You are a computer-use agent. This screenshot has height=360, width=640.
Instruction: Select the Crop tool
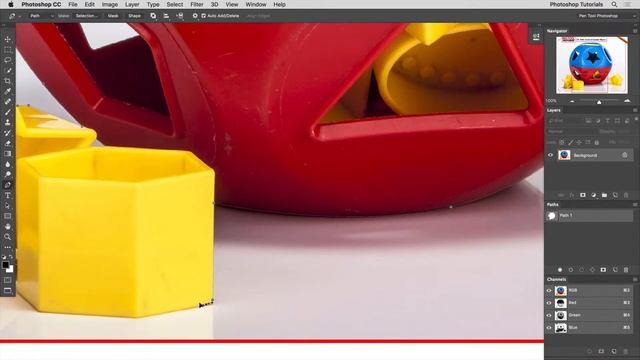pos(7,81)
